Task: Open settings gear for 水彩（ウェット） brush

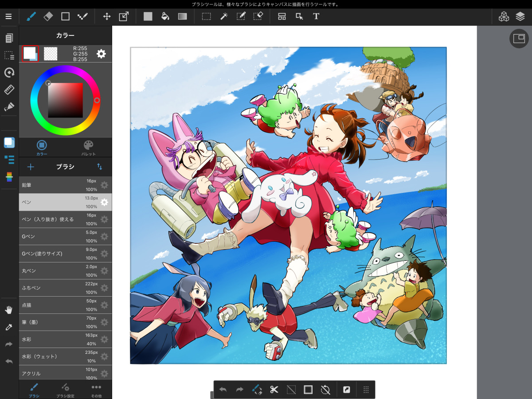Action: tap(104, 356)
